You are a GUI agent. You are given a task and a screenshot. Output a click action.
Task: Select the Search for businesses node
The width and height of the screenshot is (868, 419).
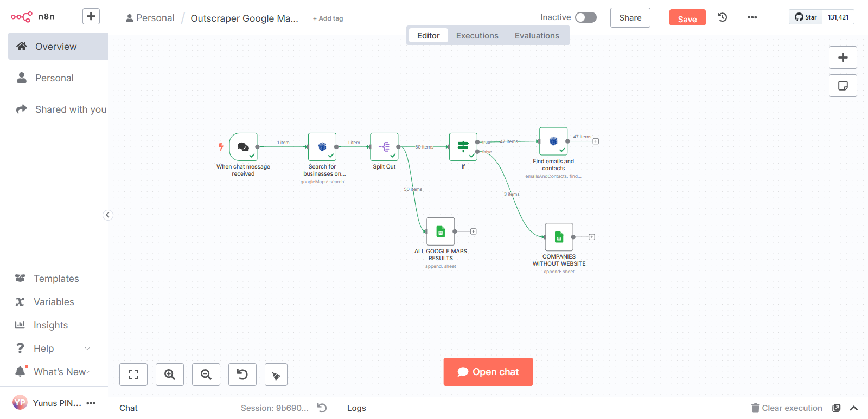pyautogui.click(x=322, y=147)
